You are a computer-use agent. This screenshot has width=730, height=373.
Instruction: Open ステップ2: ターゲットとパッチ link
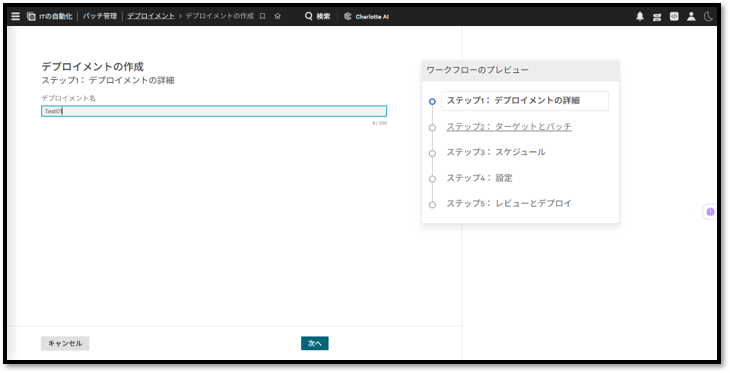point(509,127)
